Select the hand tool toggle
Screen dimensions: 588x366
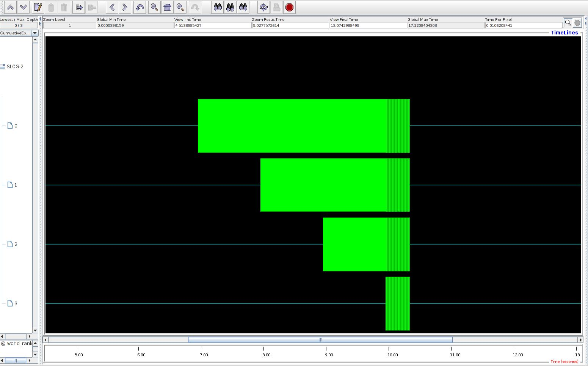click(x=577, y=23)
